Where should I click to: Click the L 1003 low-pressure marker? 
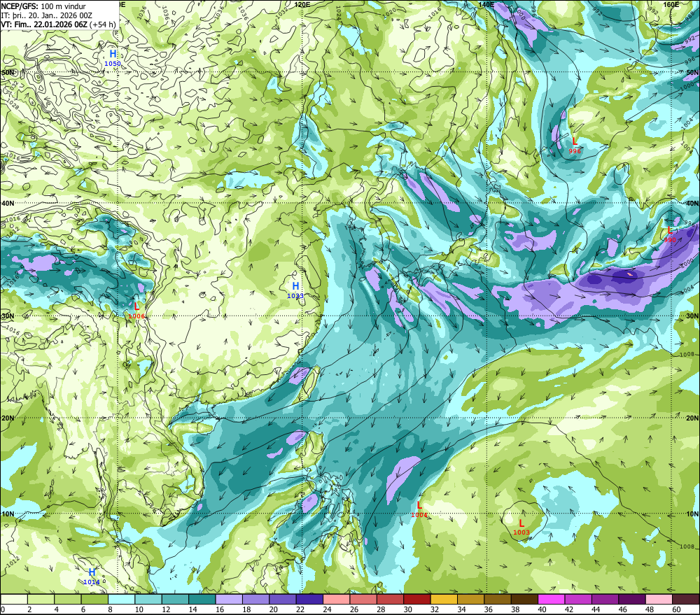521,527
